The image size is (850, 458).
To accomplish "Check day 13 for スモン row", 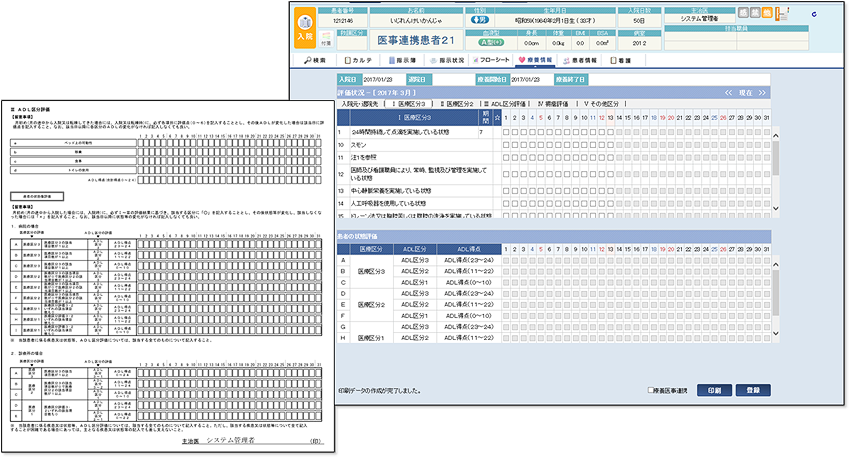I will pos(610,145).
